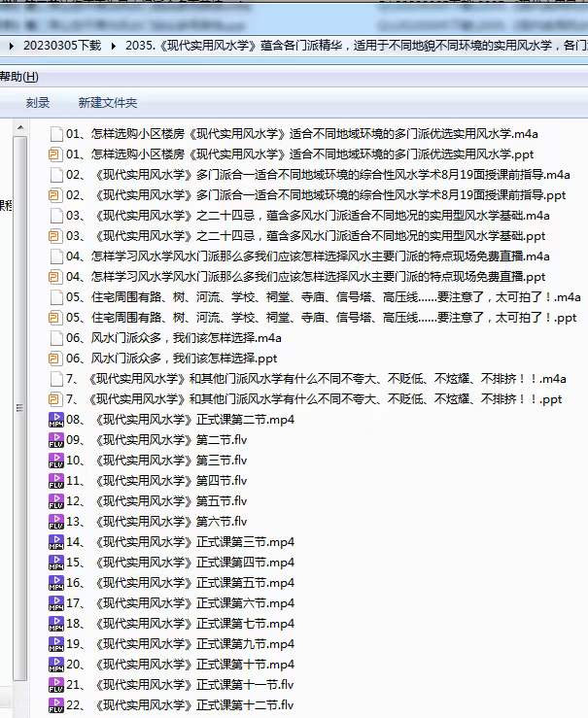Image resolution: width=588 pixels, height=718 pixels.
Task: Select file 22、正式课第十二节.flv
Action: [x=180, y=705]
